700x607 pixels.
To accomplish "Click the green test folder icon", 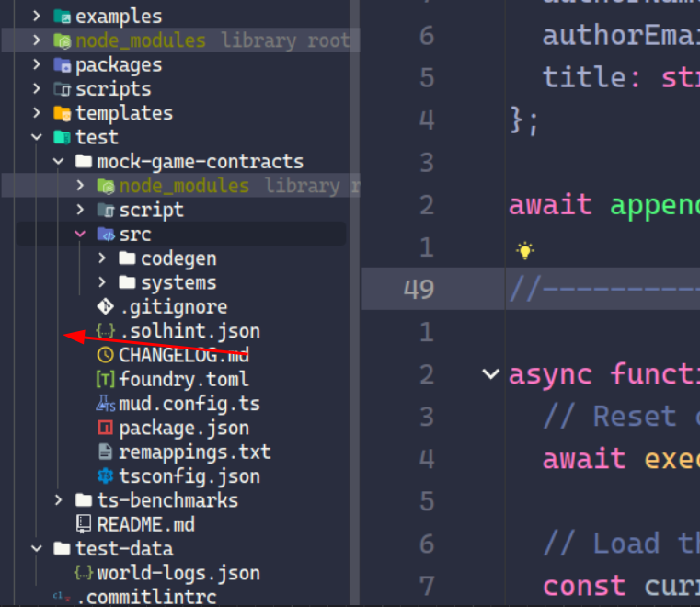I will [62, 137].
